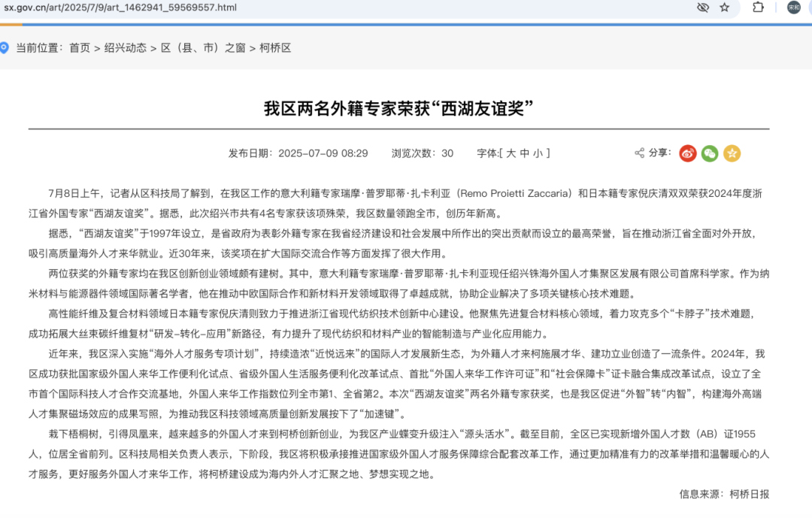Click the 信息来源：柯桥日报 source line
Screen dimensions: 812x518
click(723, 494)
